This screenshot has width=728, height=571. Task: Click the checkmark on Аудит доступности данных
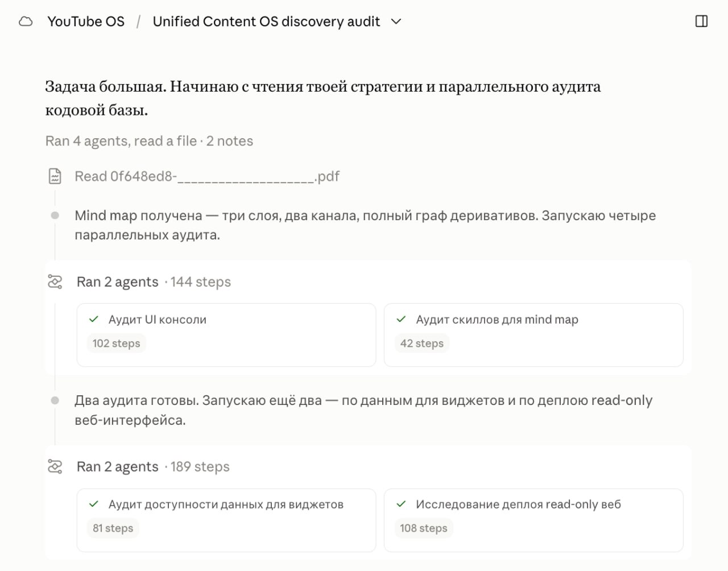coord(94,504)
